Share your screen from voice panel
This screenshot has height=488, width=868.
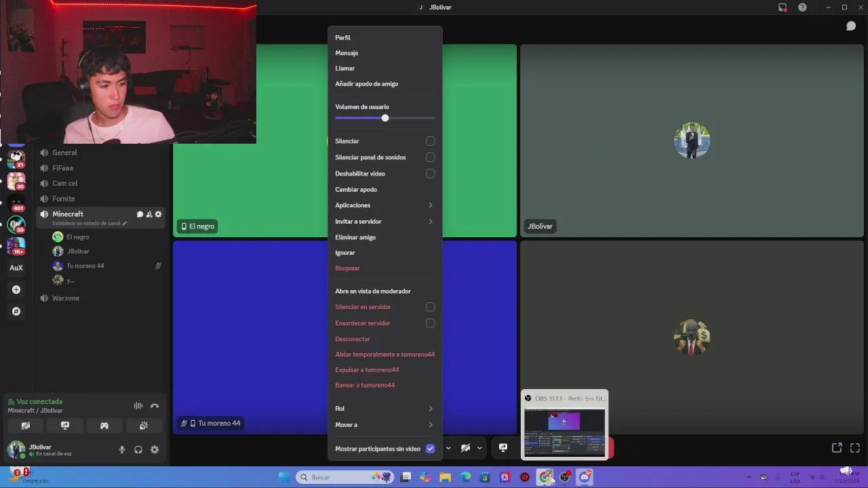tap(65, 426)
